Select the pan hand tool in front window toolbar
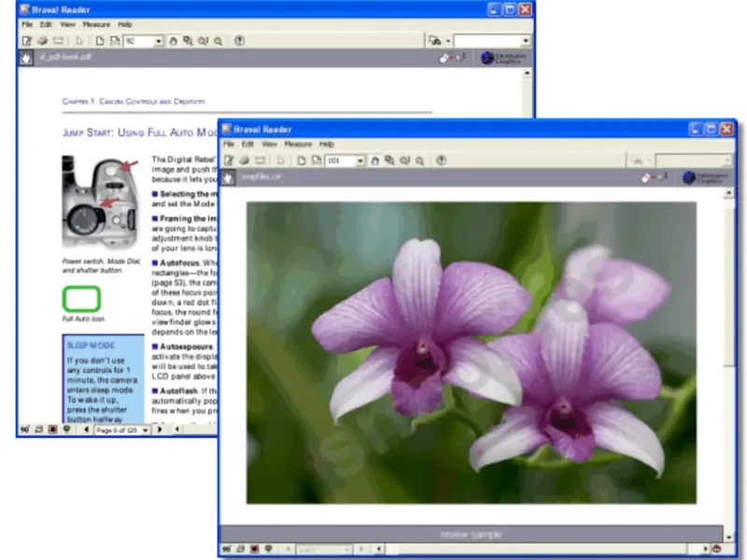 pyautogui.click(x=375, y=161)
